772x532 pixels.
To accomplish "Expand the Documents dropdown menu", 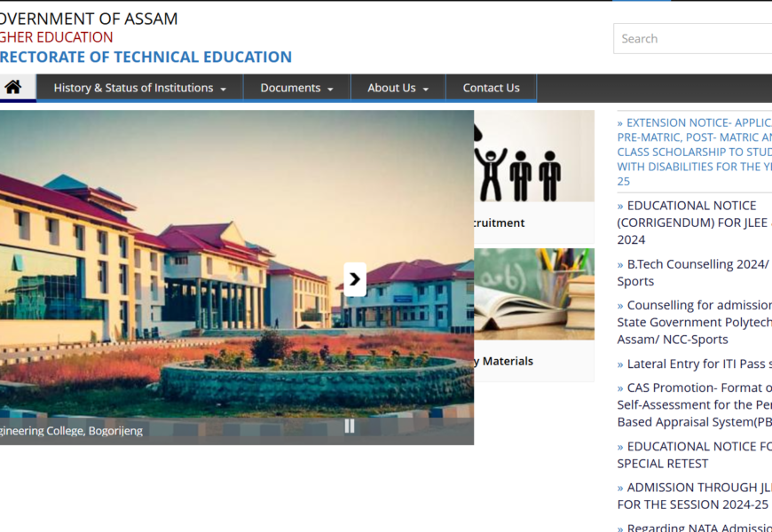I will pyautogui.click(x=296, y=88).
